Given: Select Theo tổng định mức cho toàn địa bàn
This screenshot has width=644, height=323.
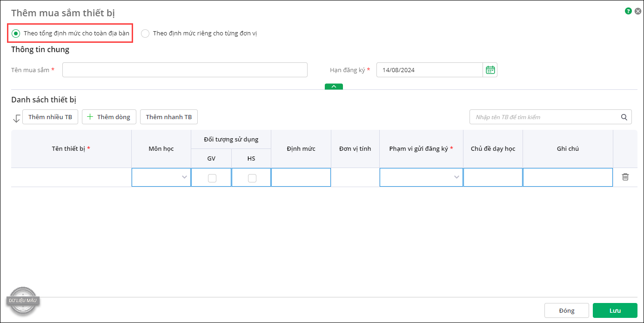Looking at the screenshot, I should click(16, 34).
